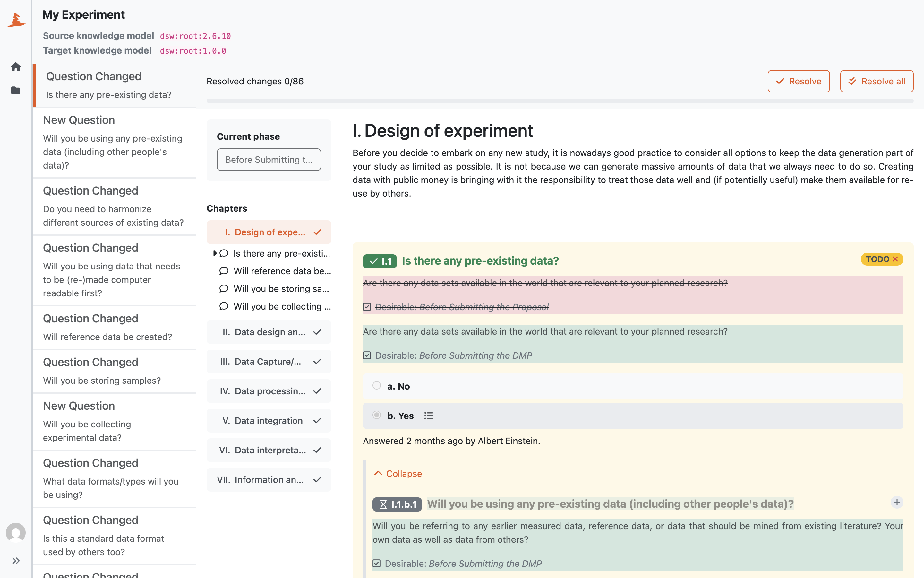Click the Resolve button
924x578 pixels.
click(x=799, y=81)
